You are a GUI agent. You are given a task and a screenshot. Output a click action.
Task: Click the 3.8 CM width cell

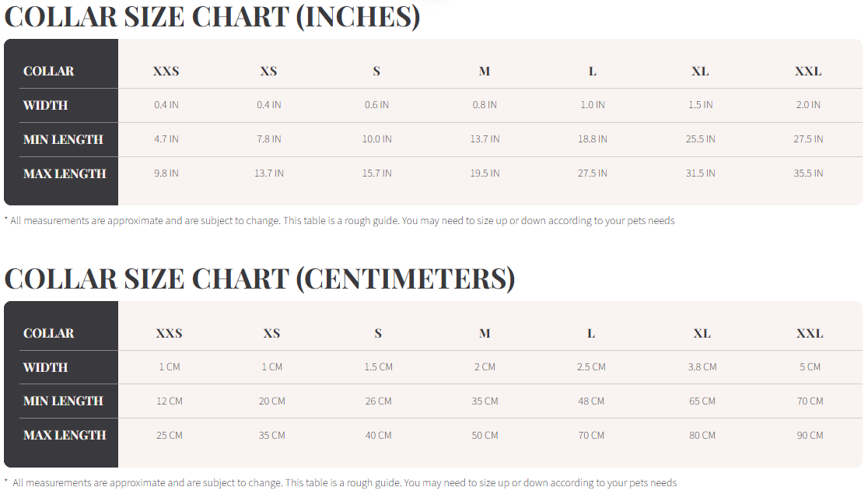coord(702,367)
